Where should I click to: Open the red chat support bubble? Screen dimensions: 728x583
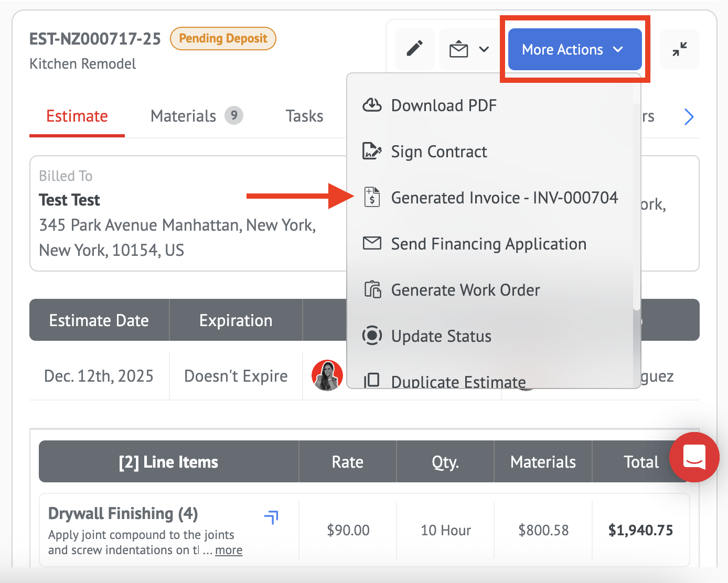(694, 457)
